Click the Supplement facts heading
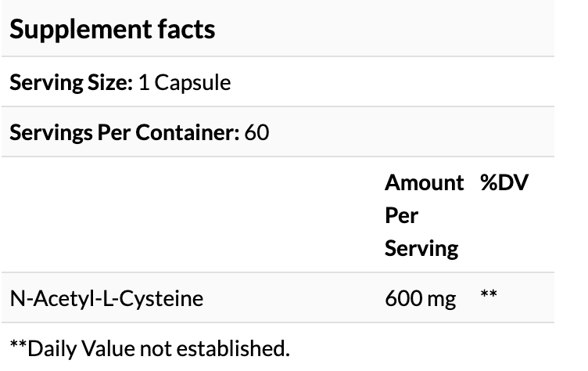Image resolution: width=588 pixels, height=371 pixels. pos(112,29)
